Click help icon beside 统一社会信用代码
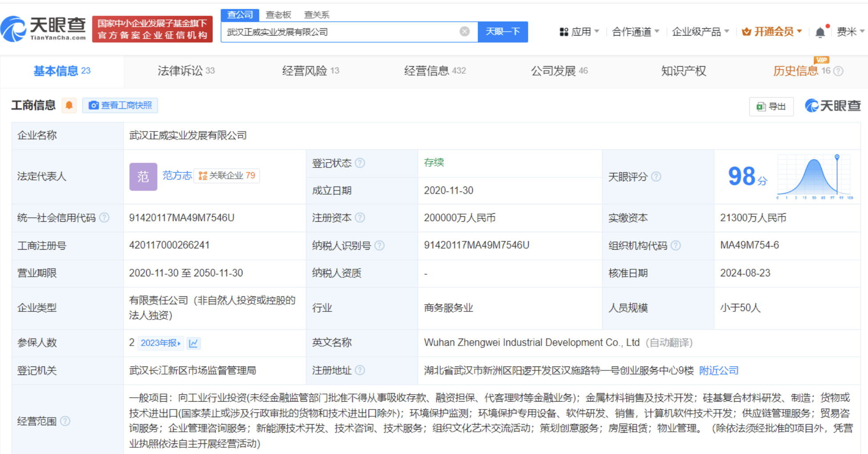The height and width of the screenshot is (454, 868). (104, 218)
